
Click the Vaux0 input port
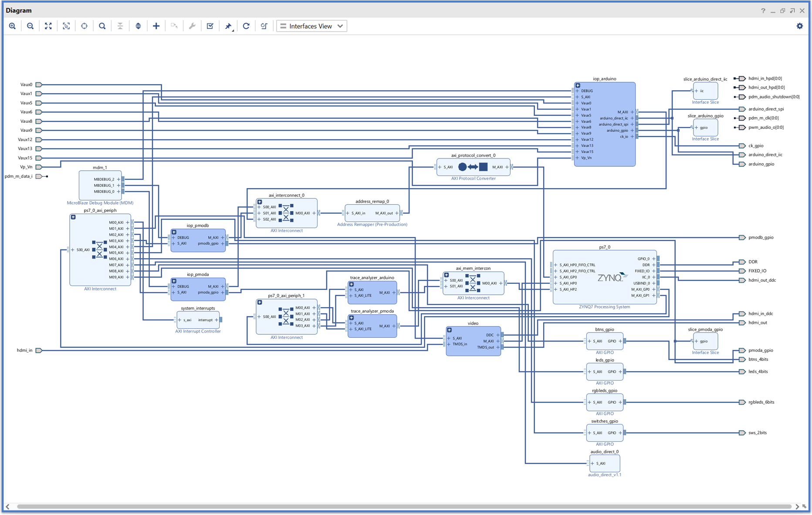39,84
